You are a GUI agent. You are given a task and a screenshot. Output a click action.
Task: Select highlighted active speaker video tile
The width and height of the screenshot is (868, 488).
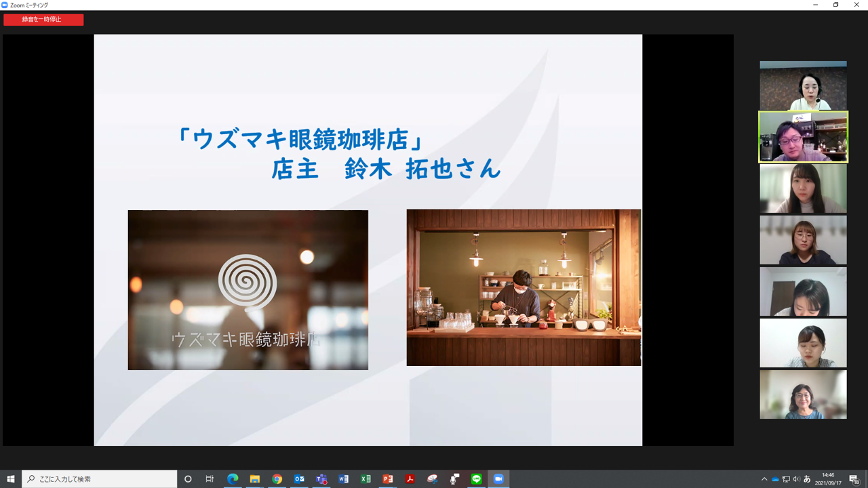803,137
